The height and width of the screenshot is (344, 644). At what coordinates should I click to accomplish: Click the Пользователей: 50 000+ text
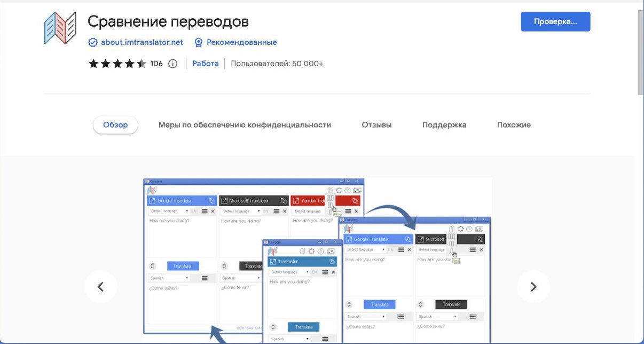(277, 64)
